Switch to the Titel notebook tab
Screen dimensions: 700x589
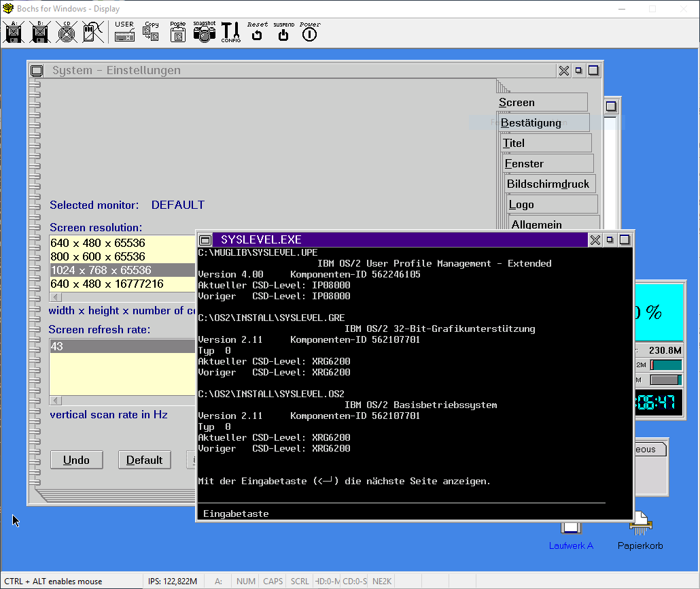click(x=546, y=143)
